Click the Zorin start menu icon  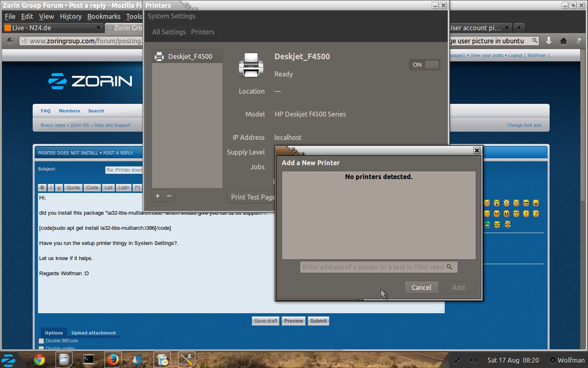point(9,360)
